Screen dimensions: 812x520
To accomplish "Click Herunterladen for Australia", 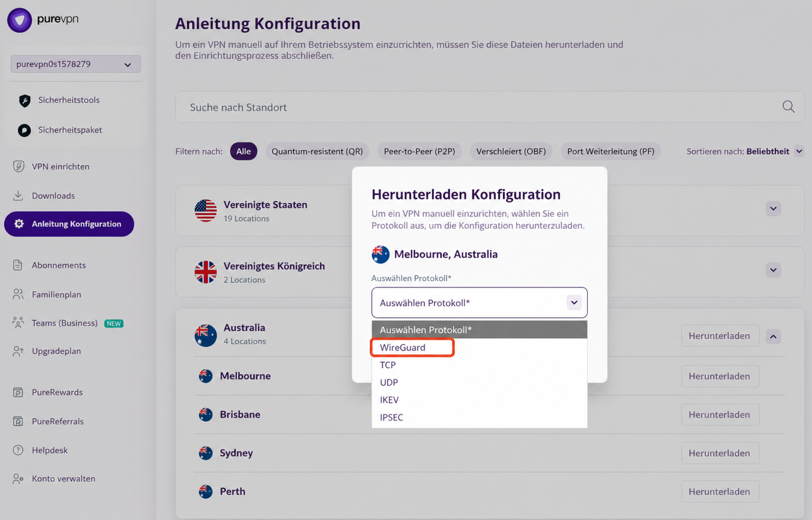I will click(x=719, y=336).
